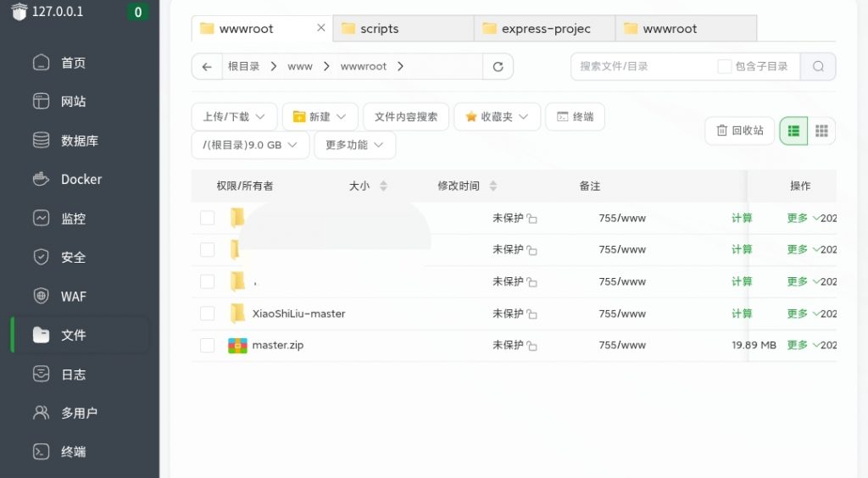Viewport: 868px width, 478px height.
Task: Click the 备注 column header
Action: (590, 186)
